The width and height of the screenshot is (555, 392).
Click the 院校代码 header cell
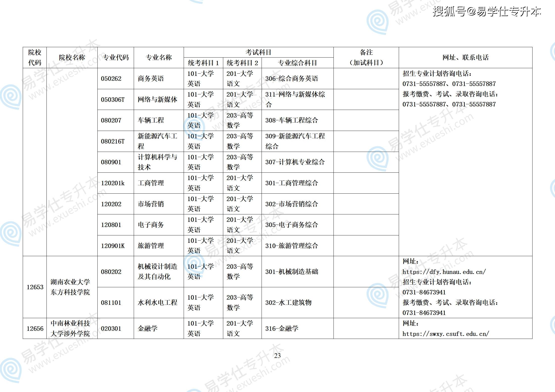click(35, 58)
